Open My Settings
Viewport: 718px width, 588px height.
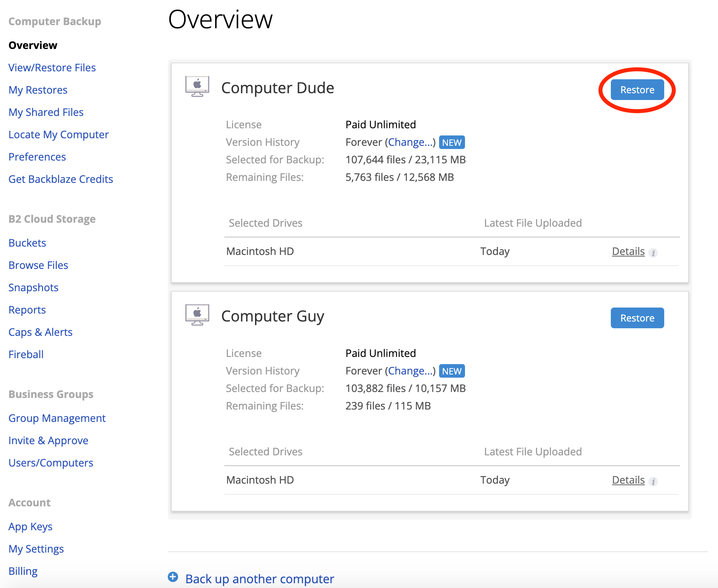pyautogui.click(x=36, y=549)
